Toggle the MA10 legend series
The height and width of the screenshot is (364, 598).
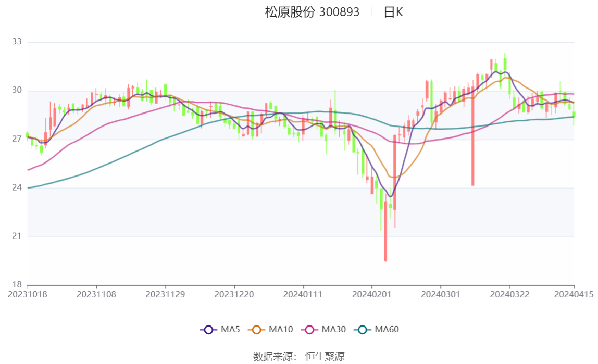(270, 329)
